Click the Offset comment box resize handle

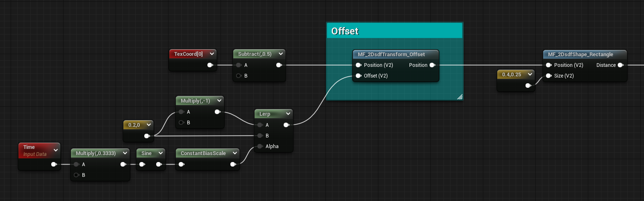[x=460, y=97]
